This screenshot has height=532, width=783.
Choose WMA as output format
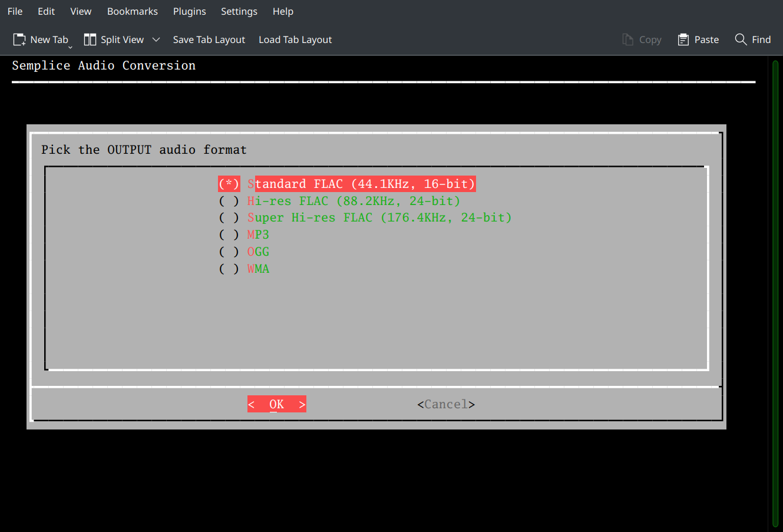click(x=229, y=269)
